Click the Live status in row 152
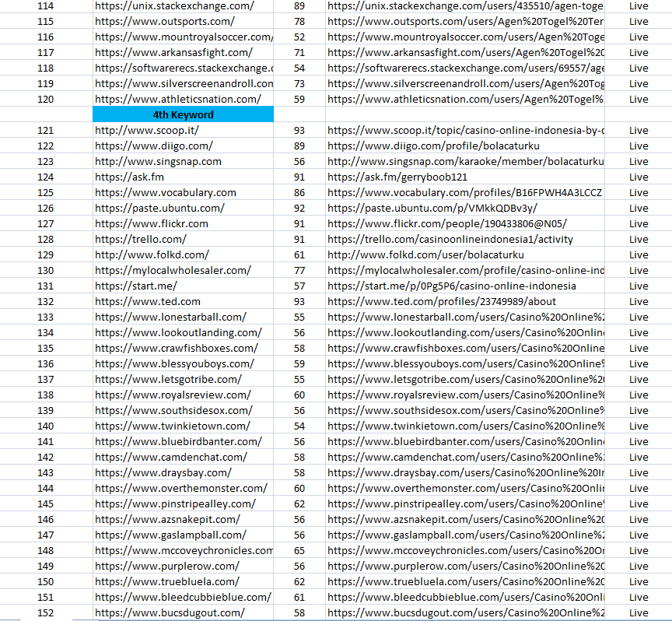The image size is (672, 621). [639, 612]
